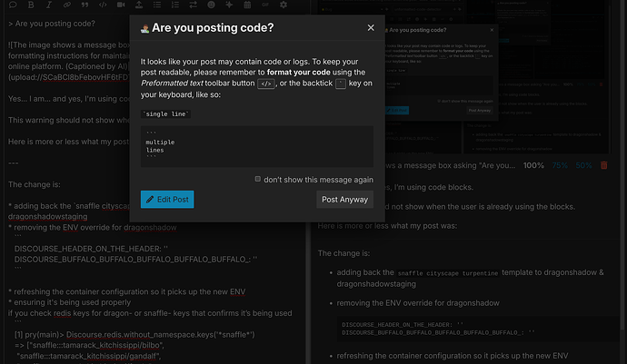Click the AI sparkle icon in toolbar
Screen dimensions: 627x364
pyautogui.click(x=229, y=5)
